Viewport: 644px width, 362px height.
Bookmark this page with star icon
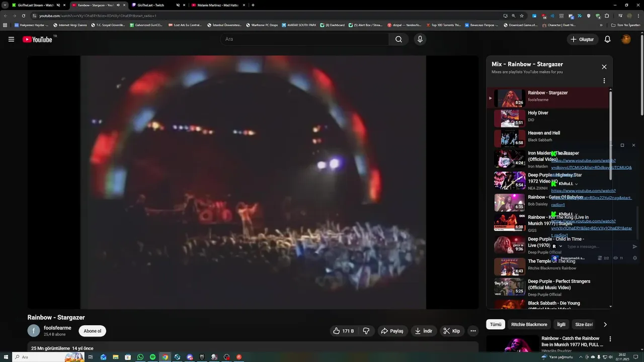pyautogui.click(x=522, y=16)
